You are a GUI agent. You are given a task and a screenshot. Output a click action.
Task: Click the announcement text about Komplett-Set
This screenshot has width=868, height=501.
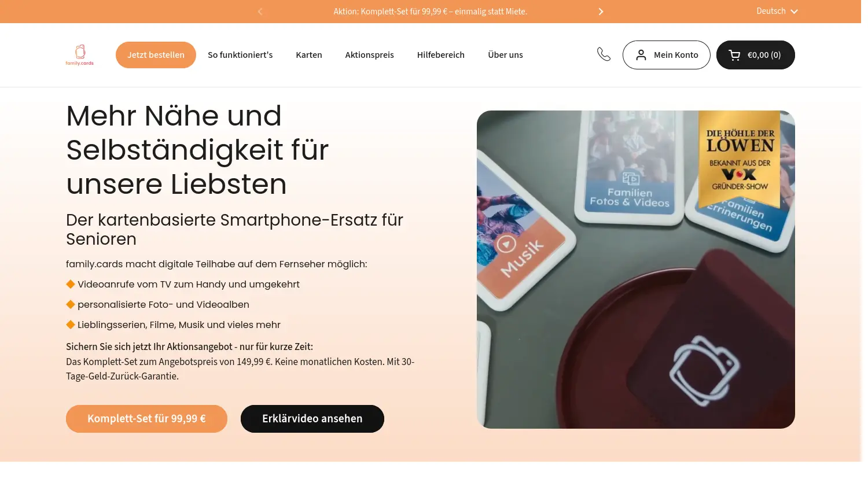coord(430,12)
